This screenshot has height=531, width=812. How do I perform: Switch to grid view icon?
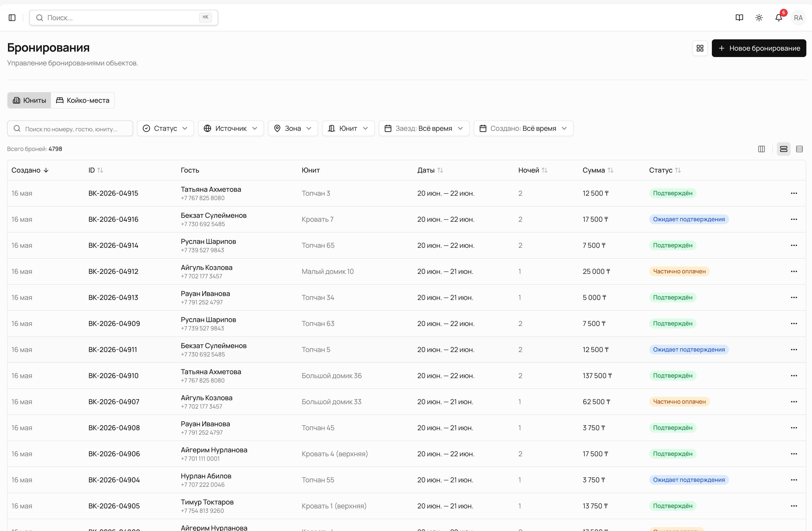(700, 48)
